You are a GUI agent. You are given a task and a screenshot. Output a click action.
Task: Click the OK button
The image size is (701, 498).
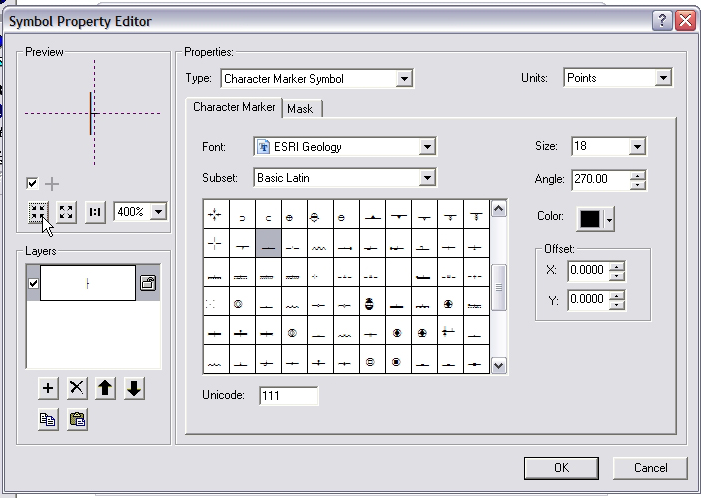point(561,467)
